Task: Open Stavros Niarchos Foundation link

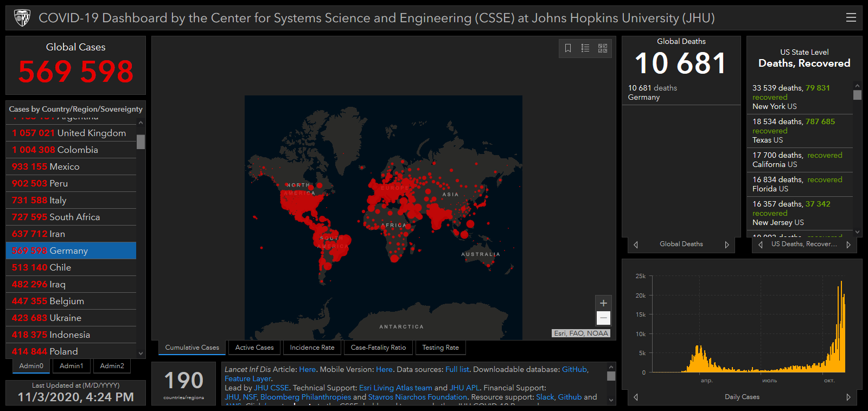Action: pyautogui.click(x=417, y=397)
